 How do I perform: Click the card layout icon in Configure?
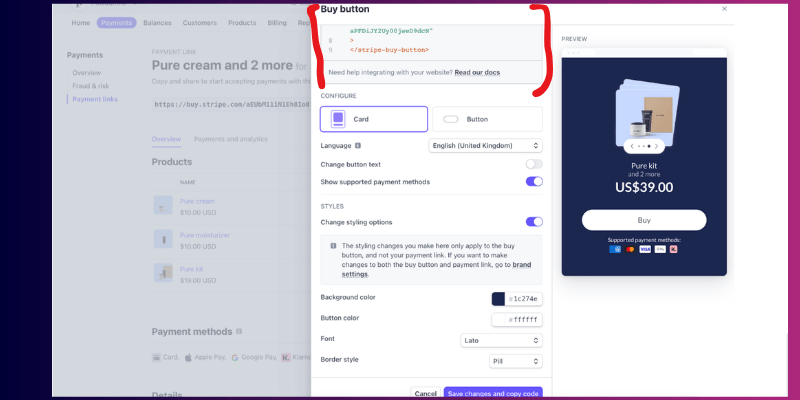(x=337, y=119)
